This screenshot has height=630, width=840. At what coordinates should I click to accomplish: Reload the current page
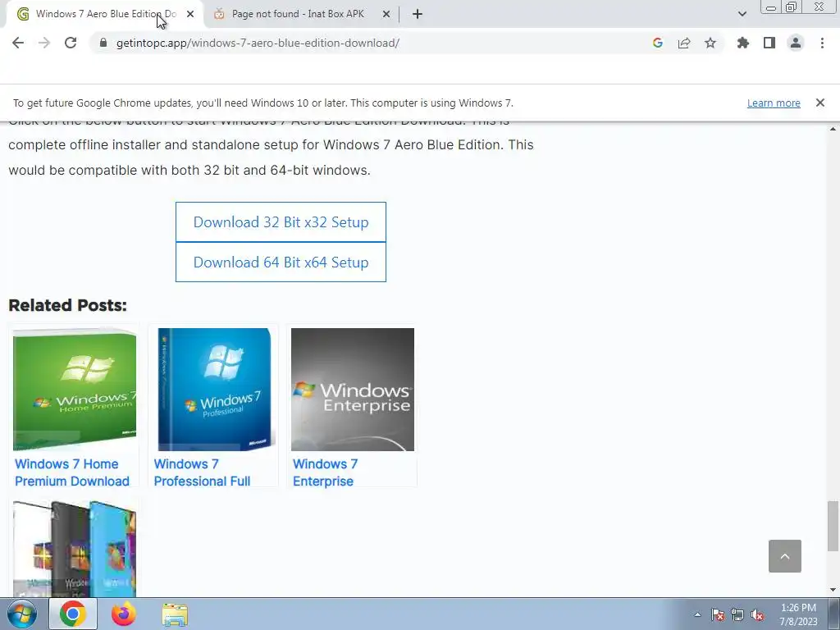(x=71, y=43)
